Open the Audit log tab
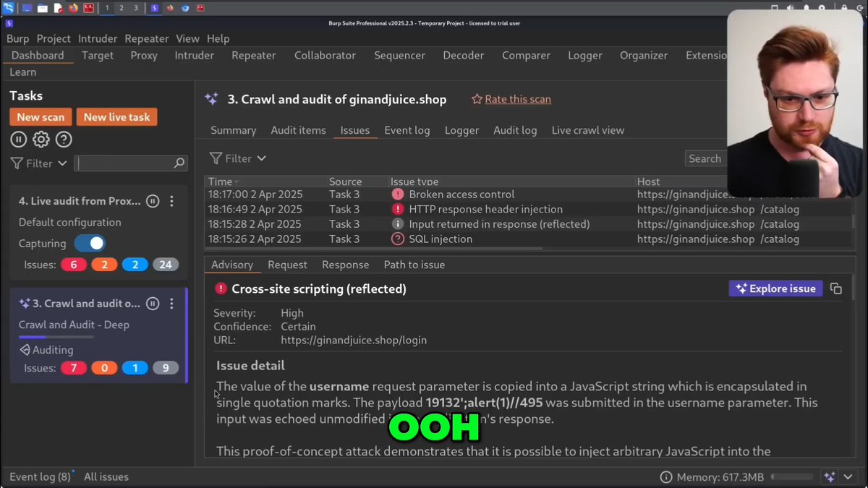The width and height of the screenshot is (868, 488). click(515, 130)
